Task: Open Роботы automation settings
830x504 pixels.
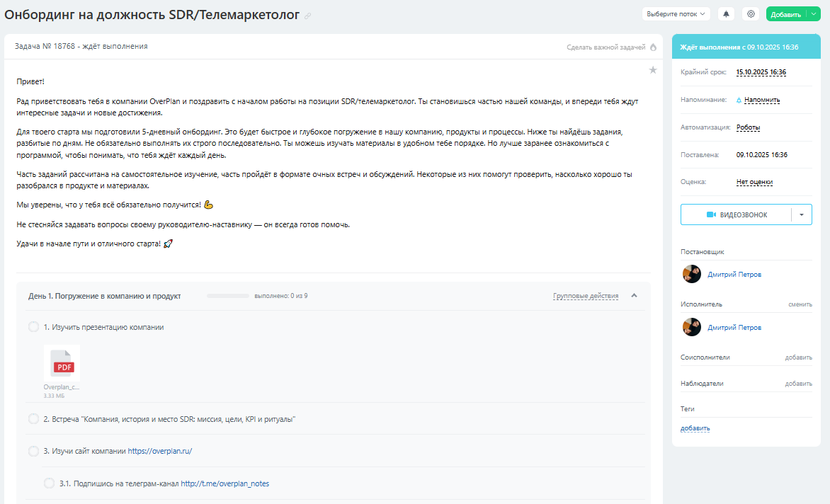Action: (x=748, y=127)
